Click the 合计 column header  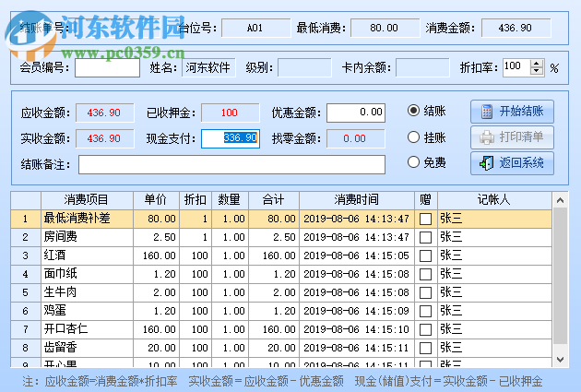pyautogui.click(x=274, y=200)
